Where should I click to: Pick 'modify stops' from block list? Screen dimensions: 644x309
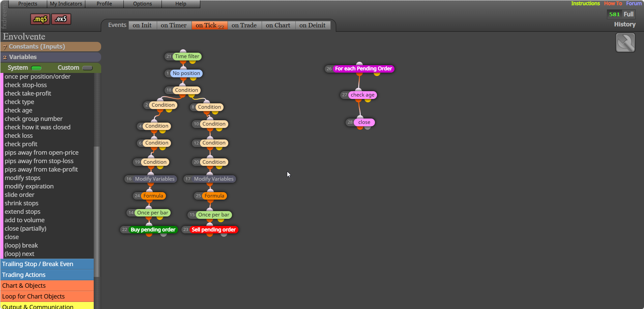tap(23, 178)
